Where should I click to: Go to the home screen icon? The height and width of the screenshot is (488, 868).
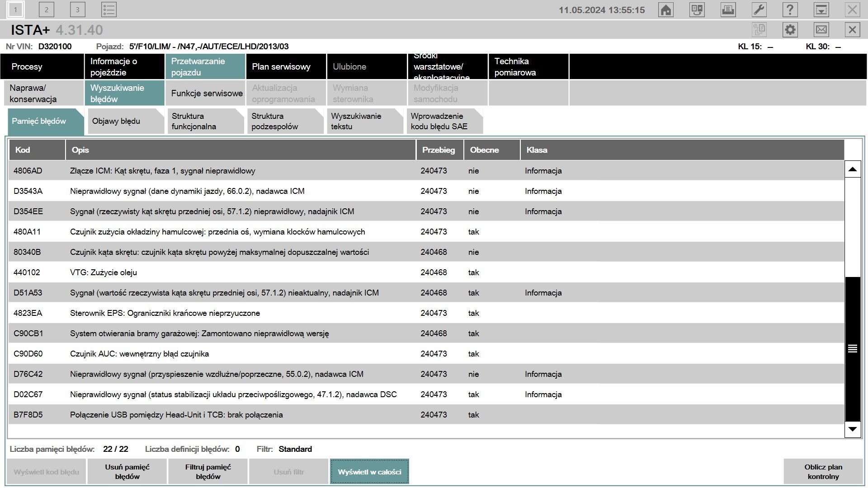tap(665, 9)
